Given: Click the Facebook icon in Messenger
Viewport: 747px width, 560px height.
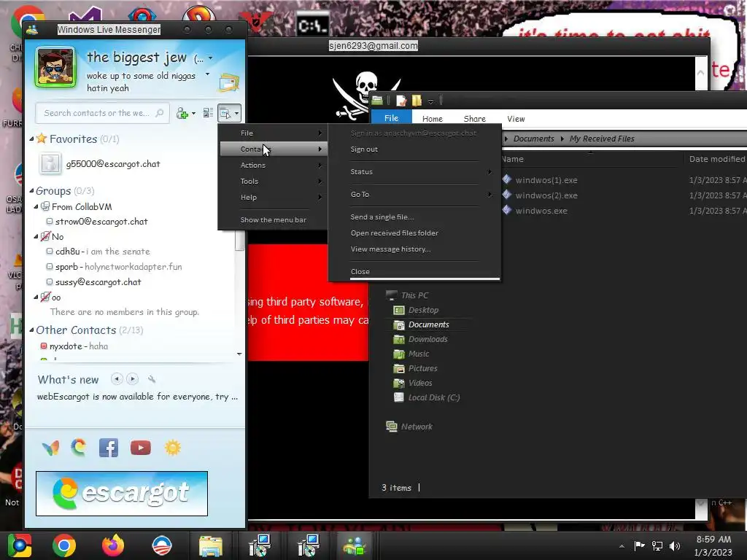Looking at the screenshot, I should tap(109, 448).
